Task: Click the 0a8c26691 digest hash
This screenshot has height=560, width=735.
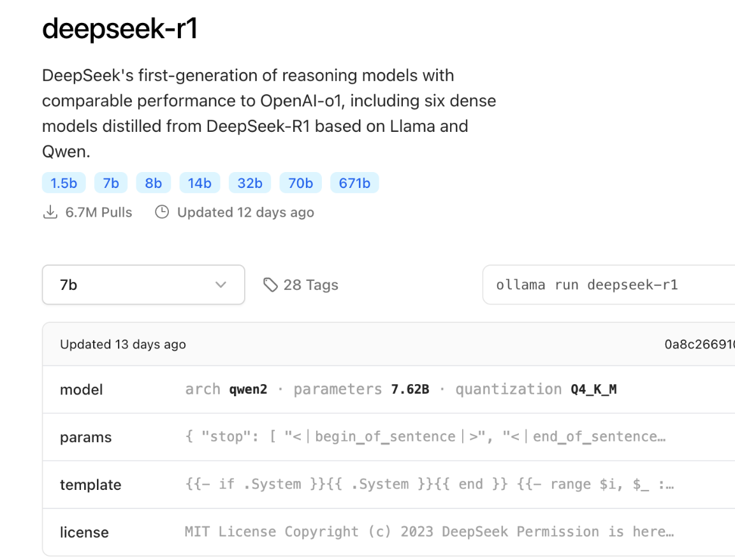Action: pyautogui.click(x=699, y=345)
